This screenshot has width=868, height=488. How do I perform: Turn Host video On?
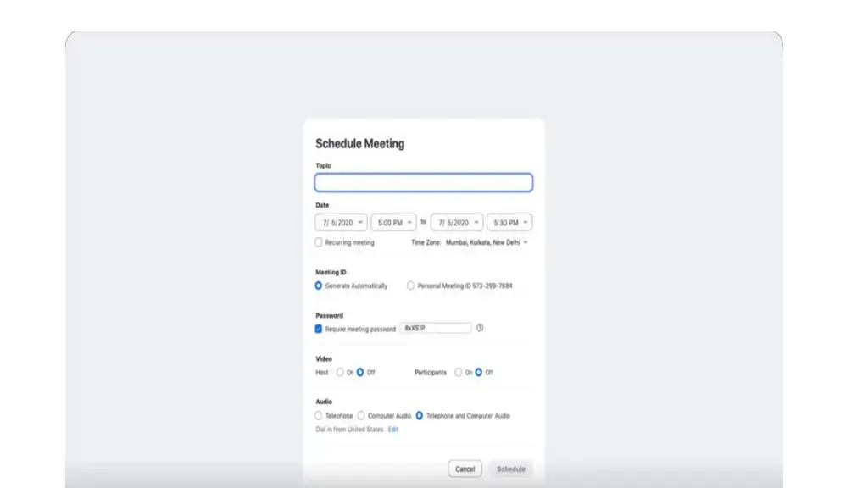coord(340,372)
